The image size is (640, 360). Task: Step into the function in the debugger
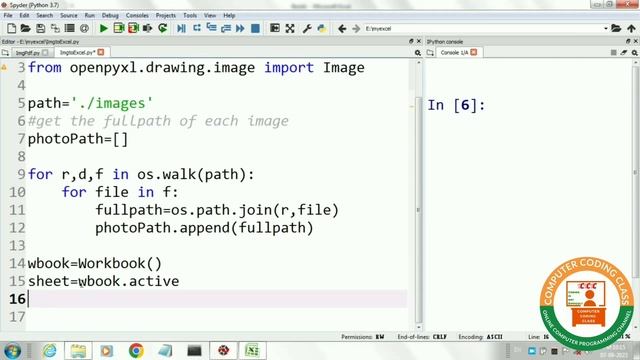[x=211, y=28]
